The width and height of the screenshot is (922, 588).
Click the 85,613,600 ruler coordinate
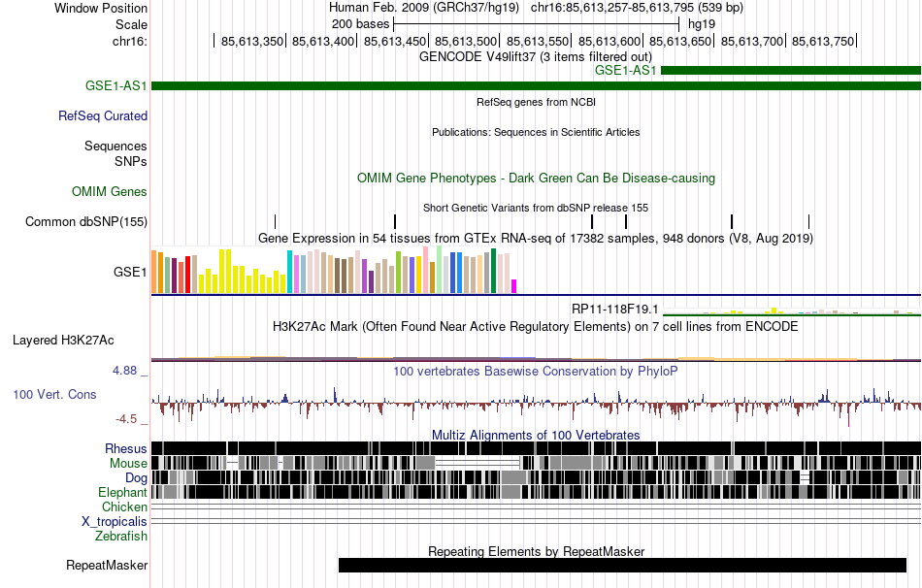609,41
